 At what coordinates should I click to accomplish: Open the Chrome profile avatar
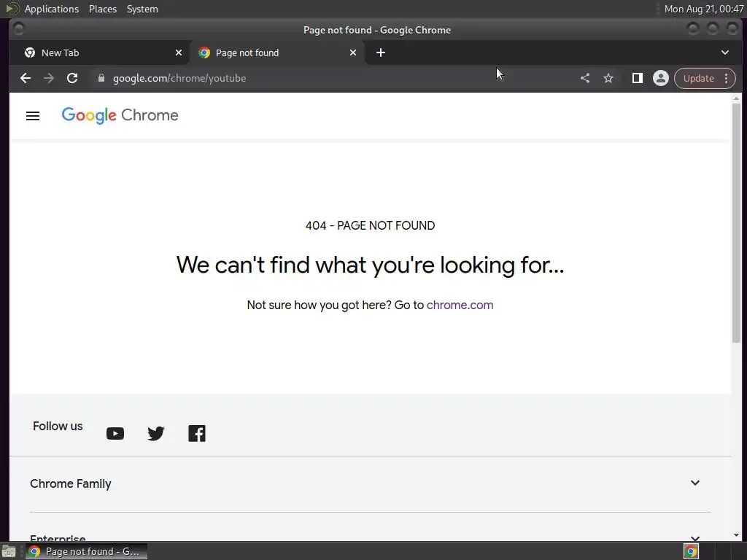coord(661,78)
